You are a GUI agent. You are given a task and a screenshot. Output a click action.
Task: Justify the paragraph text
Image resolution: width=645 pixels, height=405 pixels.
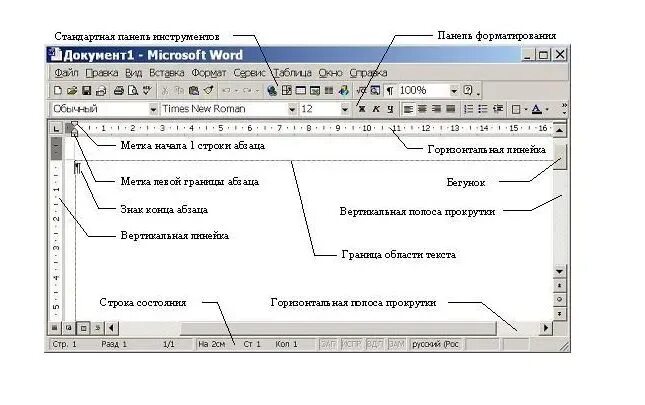coord(451,109)
